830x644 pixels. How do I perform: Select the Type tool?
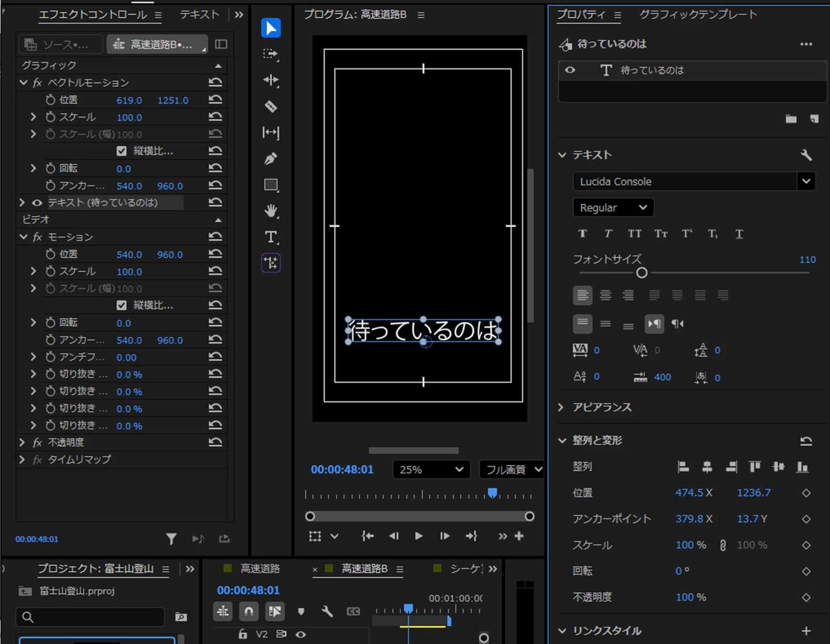click(x=271, y=237)
